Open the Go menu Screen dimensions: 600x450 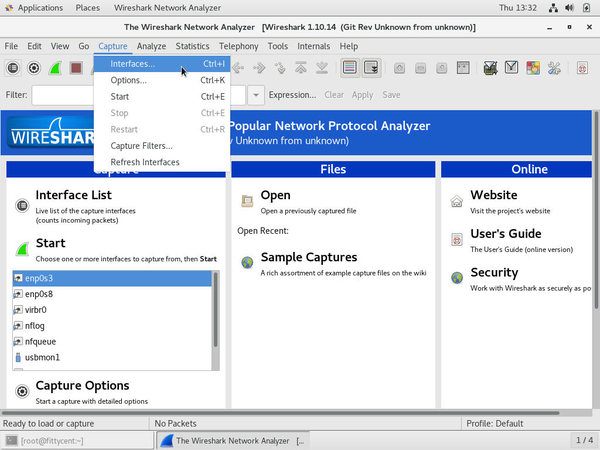84,46
